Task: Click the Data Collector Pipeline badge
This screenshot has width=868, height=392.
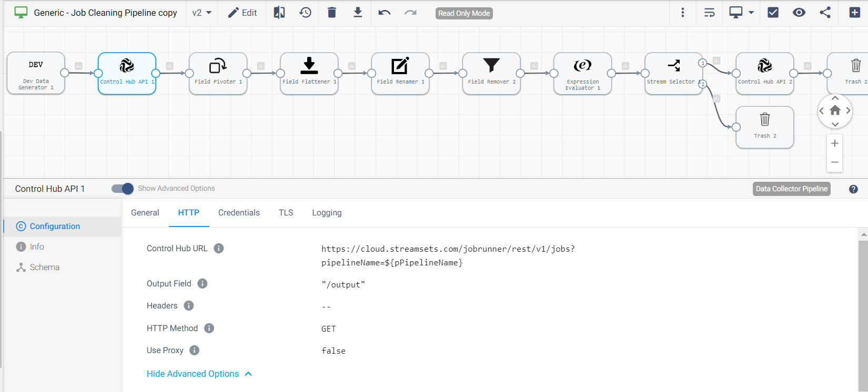Action: pos(792,189)
